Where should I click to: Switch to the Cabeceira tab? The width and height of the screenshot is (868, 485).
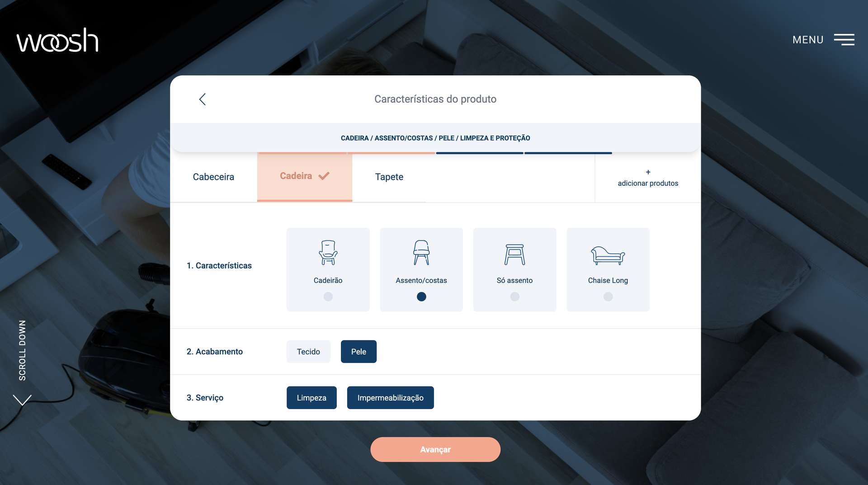(x=213, y=177)
